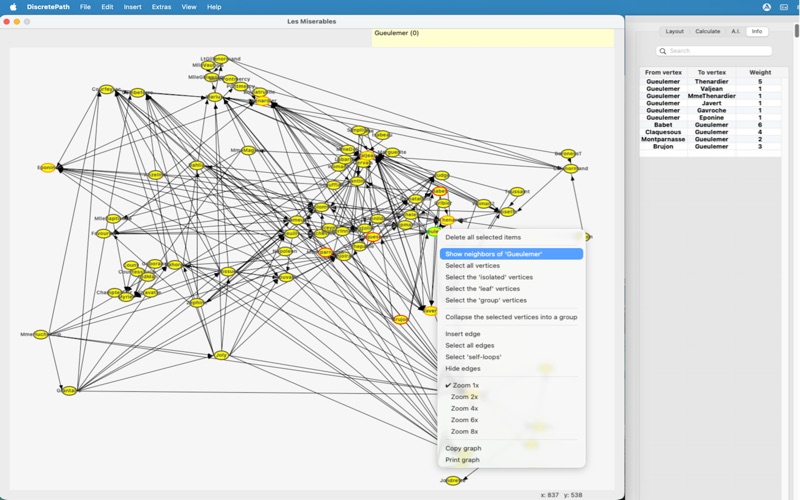Select the Info tab
The height and width of the screenshot is (500, 800).
pyautogui.click(x=757, y=32)
